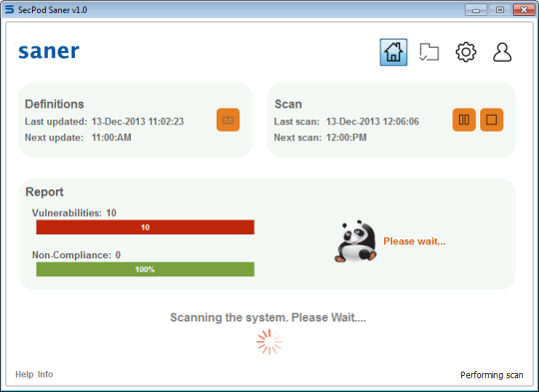Click the 'Vulnerabilities: 10' label

point(74,213)
